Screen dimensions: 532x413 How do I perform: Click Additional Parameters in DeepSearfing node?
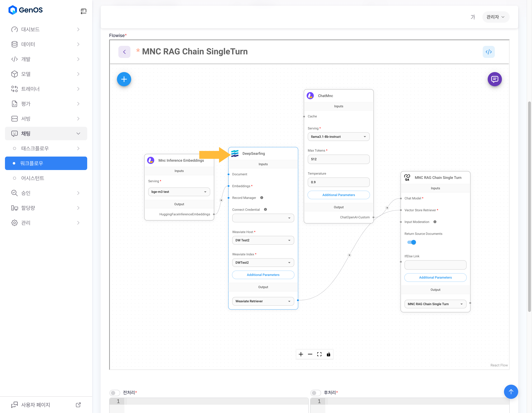[263, 275]
